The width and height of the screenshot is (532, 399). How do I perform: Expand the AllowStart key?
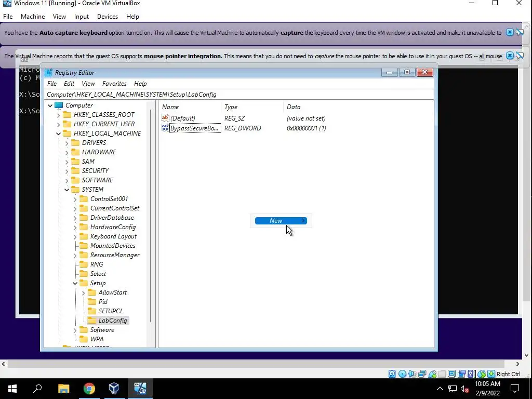point(83,293)
